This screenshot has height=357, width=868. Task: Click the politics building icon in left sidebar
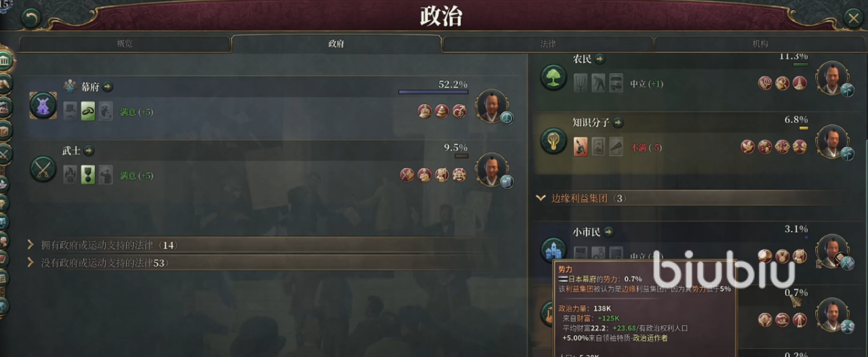[6, 62]
